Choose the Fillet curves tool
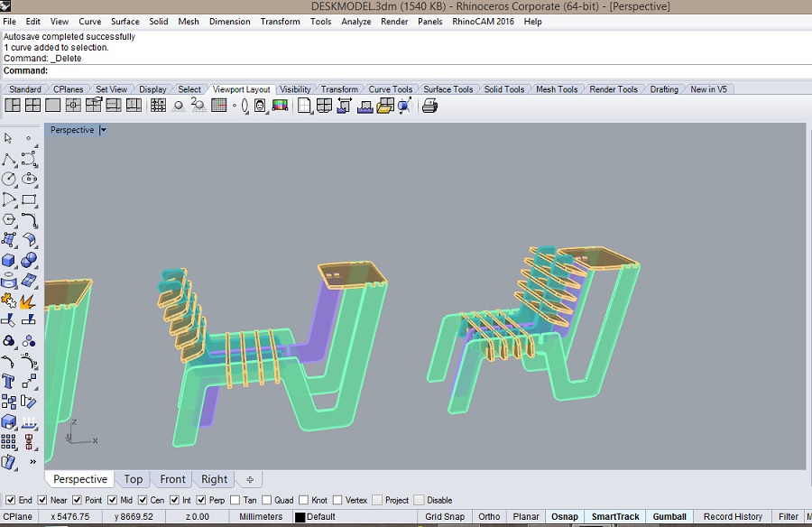812x527 pixels. (29, 220)
